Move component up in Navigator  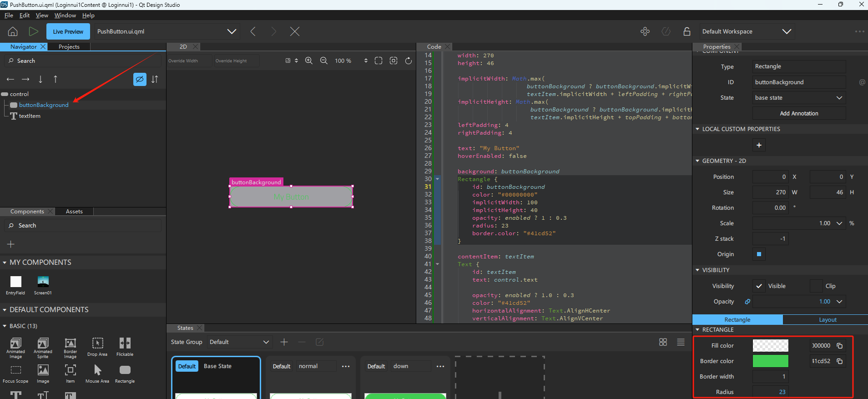[x=56, y=79]
